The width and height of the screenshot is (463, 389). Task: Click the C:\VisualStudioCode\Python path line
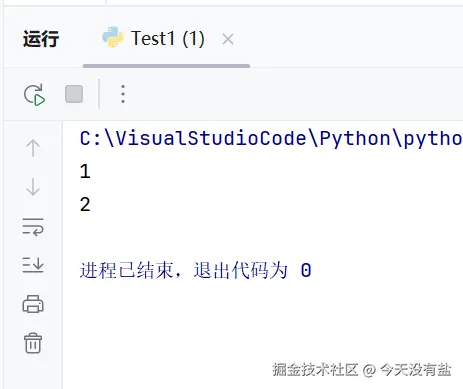(x=271, y=138)
